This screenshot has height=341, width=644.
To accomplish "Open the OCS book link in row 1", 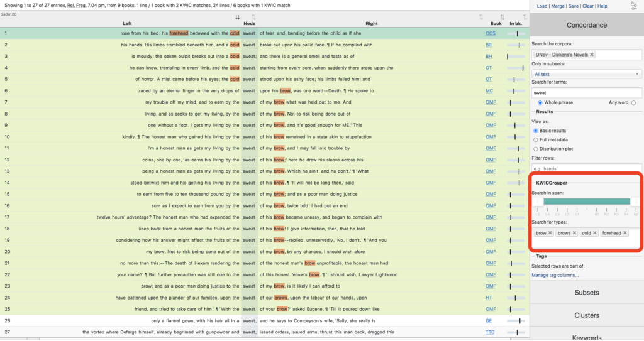I will 488,33.
